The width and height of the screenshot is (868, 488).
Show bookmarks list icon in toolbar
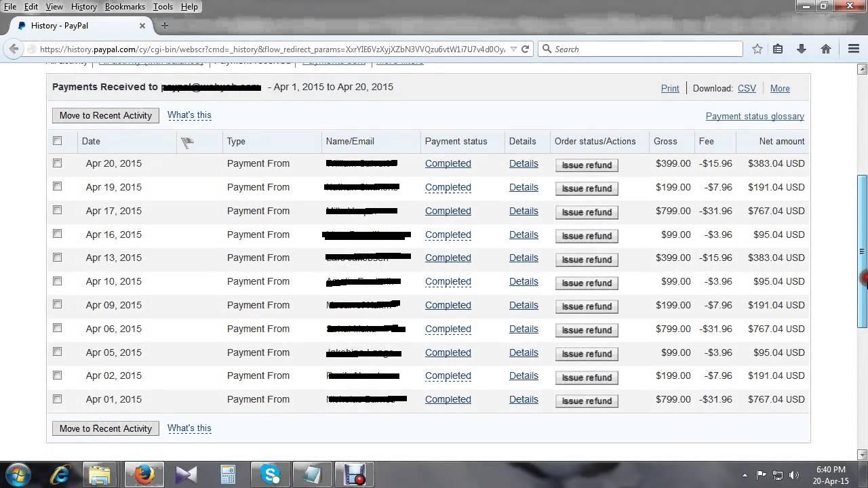tap(778, 49)
